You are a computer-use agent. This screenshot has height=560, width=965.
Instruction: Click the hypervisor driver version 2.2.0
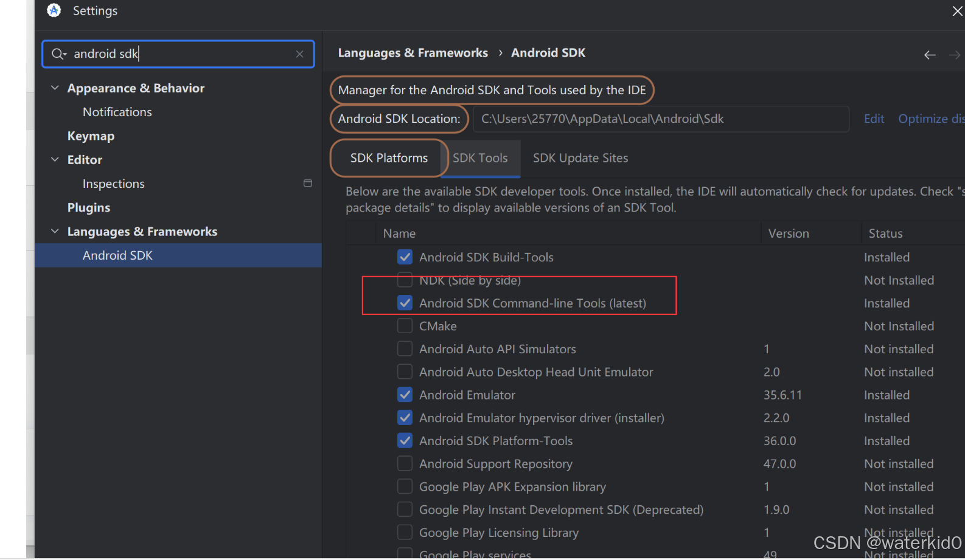(x=776, y=418)
